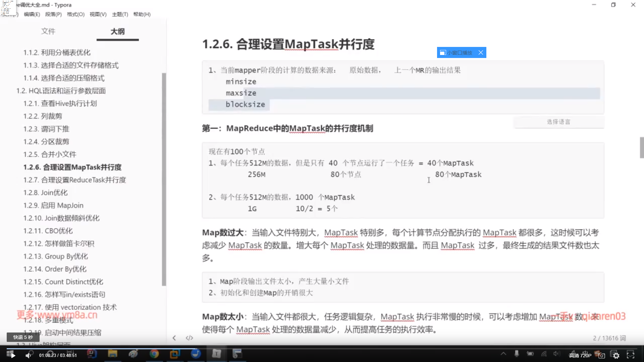This screenshot has width=644, height=362.
Task: Open file explorer folder in taskbar
Action: pos(112,354)
